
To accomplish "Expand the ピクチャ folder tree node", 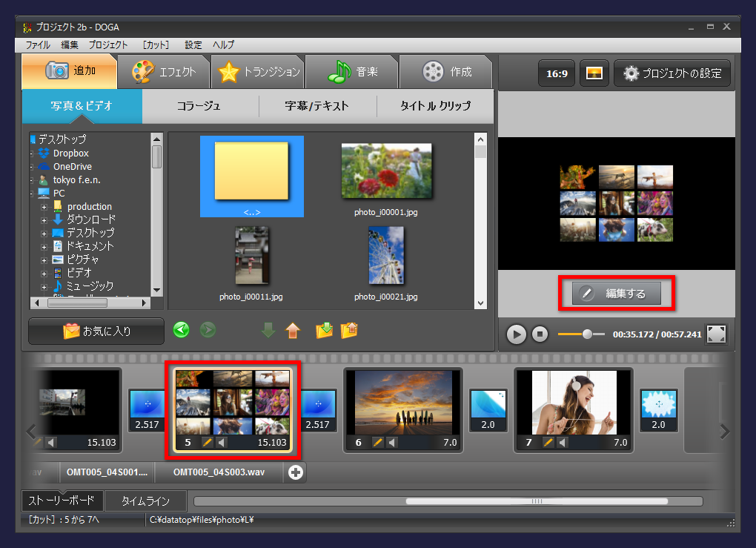I will pyautogui.click(x=44, y=260).
